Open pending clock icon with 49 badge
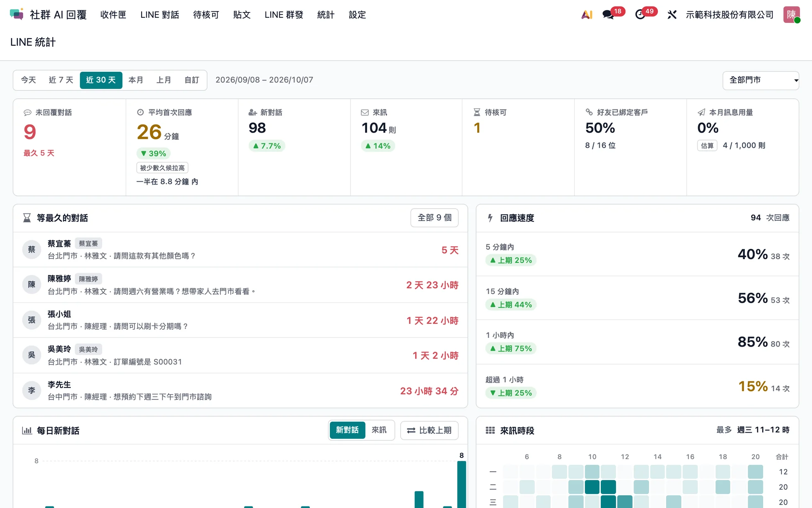Screen dimensions: 812x508 [x=640, y=15]
